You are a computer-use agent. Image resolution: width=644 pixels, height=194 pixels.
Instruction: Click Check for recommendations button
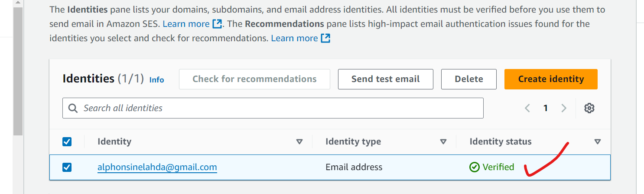point(254,79)
